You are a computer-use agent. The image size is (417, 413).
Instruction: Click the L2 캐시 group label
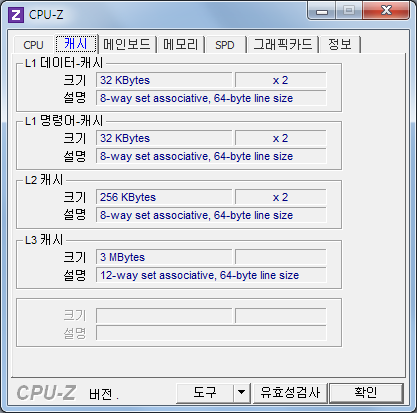pyautogui.click(x=44, y=180)
